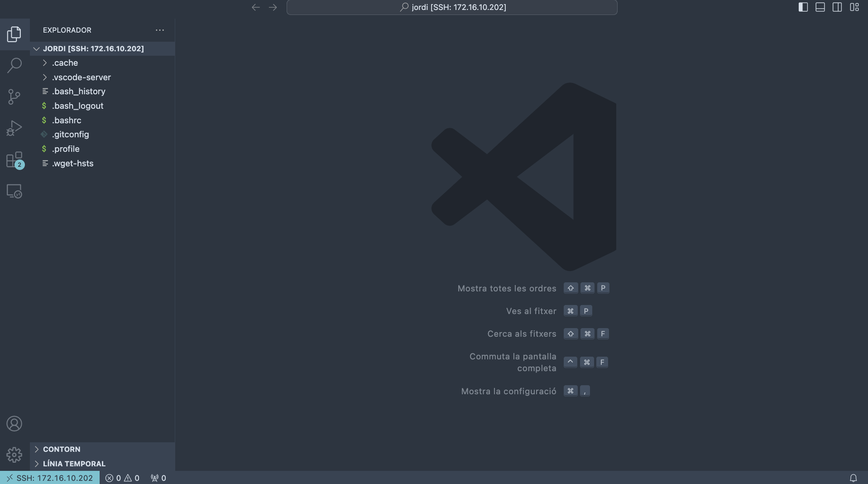This screenshot has height=484, width=868.
Task: Open the Remote Explorer view icon
Action: 14,191
